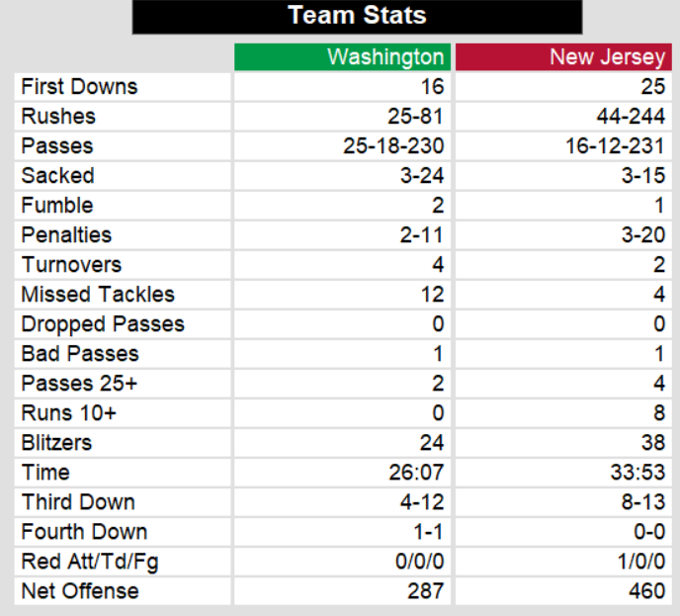Screen dimensions: 680x616
Task: Select Washington's Missed Tackles value 12
Action: pyautogui.click(x=432, y=295)
